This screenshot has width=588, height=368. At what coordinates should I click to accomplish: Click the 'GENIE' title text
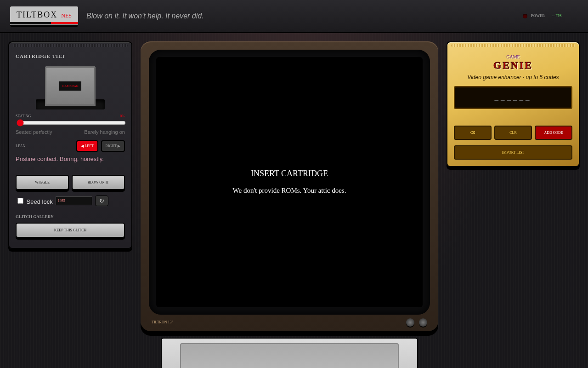[x=513, y=65]
